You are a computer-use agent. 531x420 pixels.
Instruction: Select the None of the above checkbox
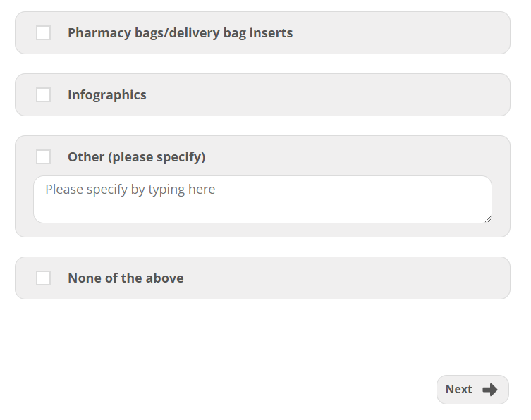(44, 278)
